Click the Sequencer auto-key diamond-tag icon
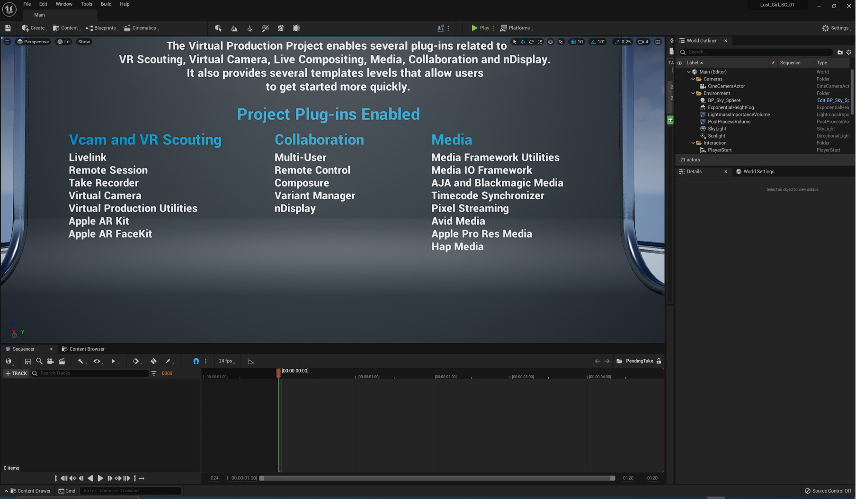The width and height of the screenshot is (864, 504). click(x=153, y=362)
